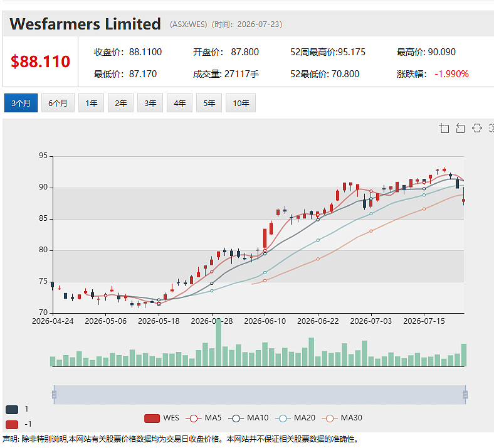Select the 3个月 time range tab
494x448 pixels.
21,103
